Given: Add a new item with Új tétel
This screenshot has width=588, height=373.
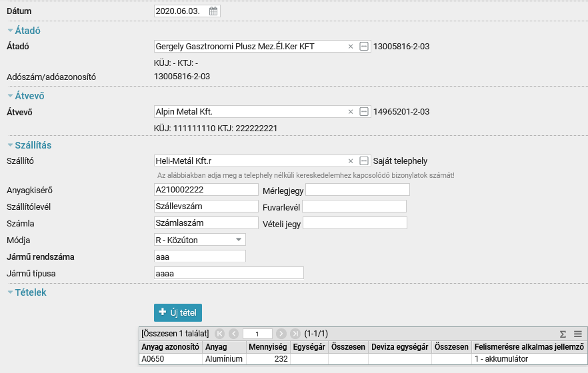Looking at the screenshot, I should (x=178, y=312).
